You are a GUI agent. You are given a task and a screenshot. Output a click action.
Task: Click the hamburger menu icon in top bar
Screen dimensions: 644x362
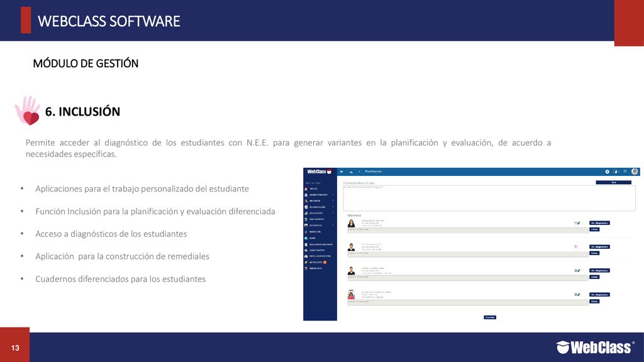tap(341, 172)
